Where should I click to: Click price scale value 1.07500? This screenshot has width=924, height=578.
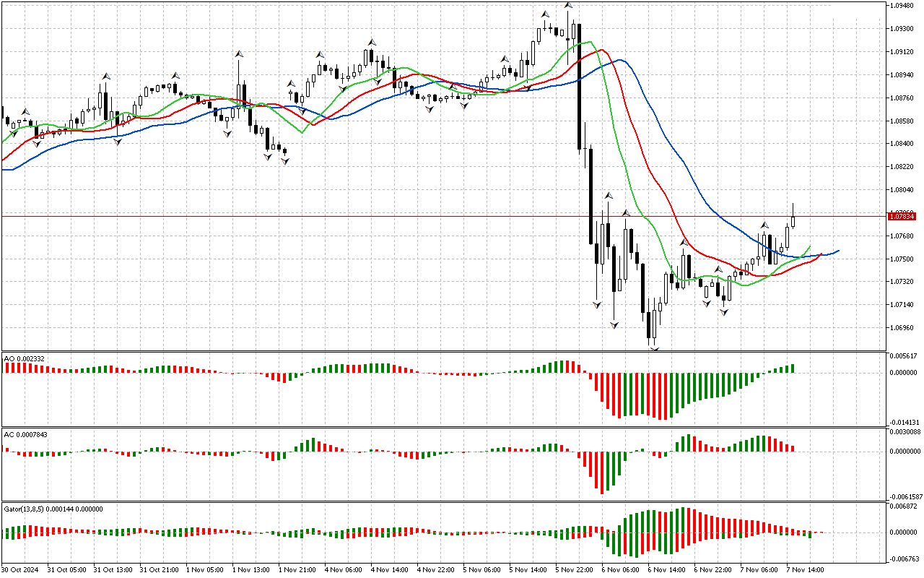tap(902, 259)
